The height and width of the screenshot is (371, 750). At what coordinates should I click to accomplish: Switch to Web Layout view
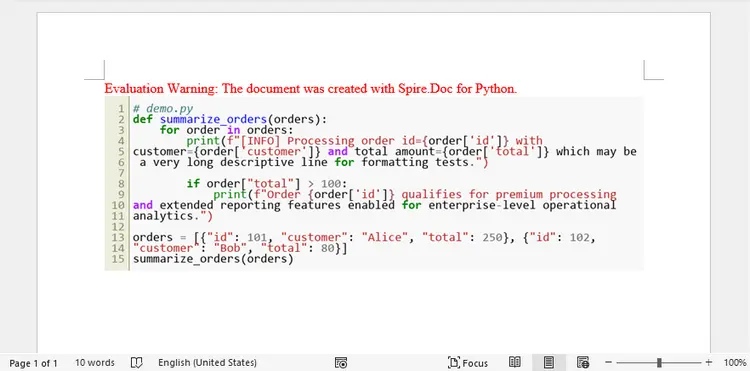tap(583, 362)
